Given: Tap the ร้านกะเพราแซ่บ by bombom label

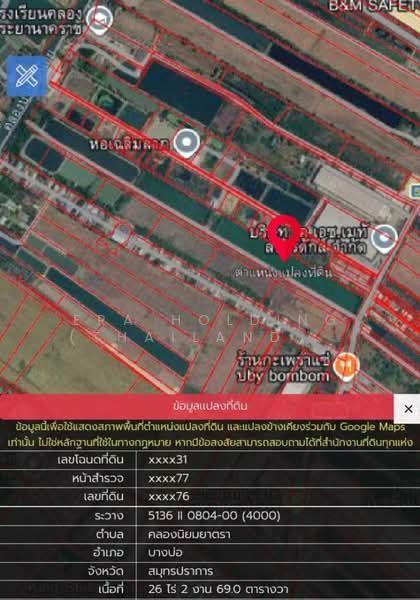Looking at the screenshot, I should click(283, 368).
